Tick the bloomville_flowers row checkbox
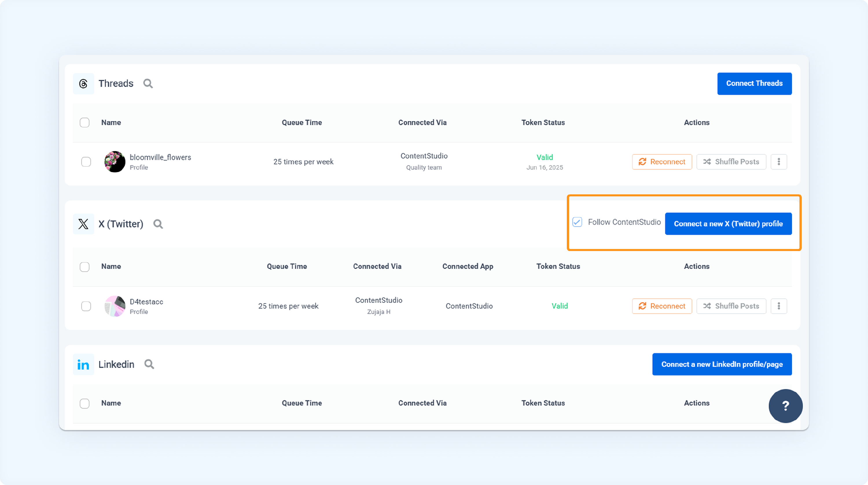This screenshot has height=485, width=868. pos(86,162)
